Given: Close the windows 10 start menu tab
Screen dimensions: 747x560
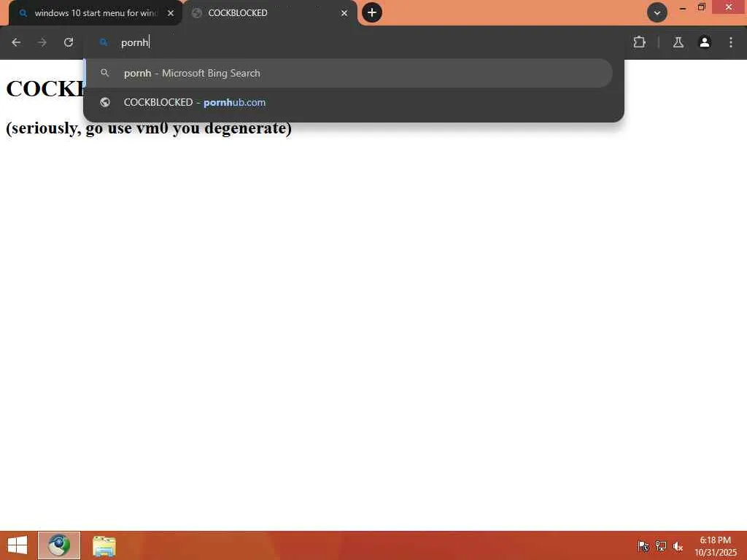Looking at the screenshot, I should [x=171, y=13].
